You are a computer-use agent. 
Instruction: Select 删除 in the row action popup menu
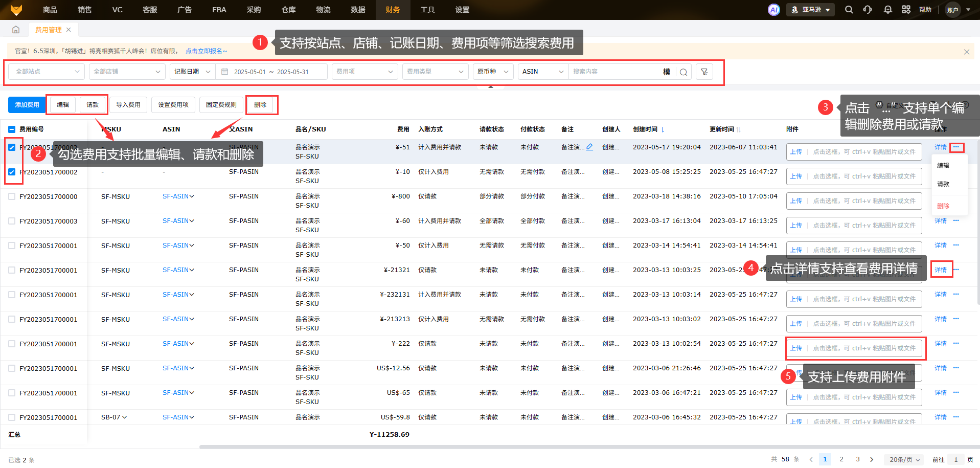point(943,206)
